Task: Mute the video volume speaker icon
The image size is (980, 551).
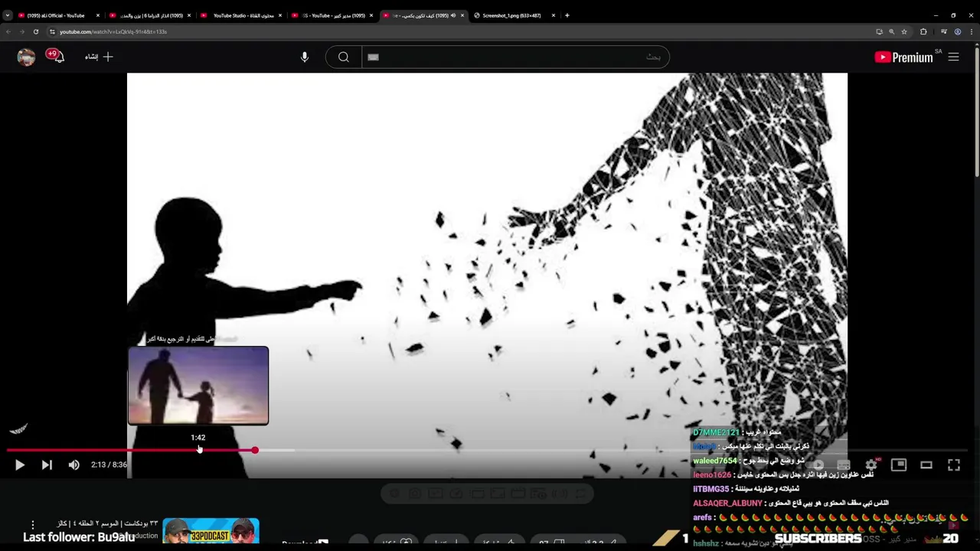Action: pos(73,465)
